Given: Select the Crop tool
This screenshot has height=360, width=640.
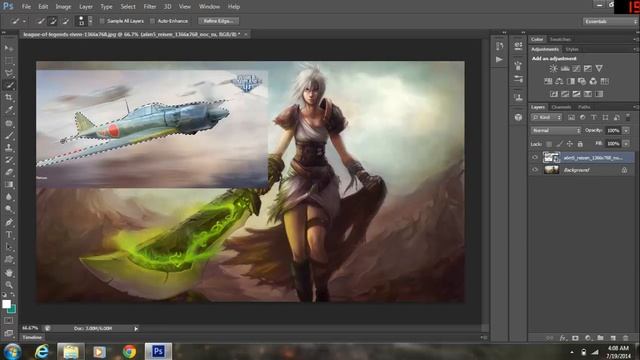Looking at the screenshot, I should [x=9, y=98].
